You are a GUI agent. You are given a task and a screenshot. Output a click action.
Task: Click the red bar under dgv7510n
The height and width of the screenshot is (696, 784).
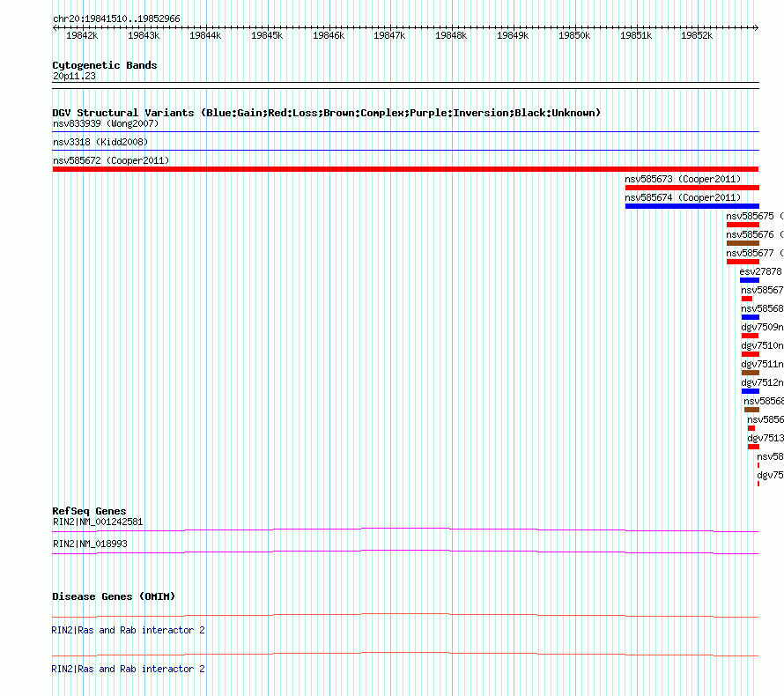coord(750,354)
